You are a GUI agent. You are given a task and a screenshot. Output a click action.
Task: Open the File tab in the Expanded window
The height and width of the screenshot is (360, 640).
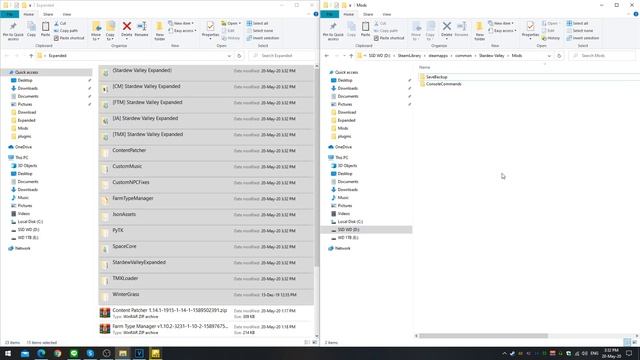(x=9, y=14)
